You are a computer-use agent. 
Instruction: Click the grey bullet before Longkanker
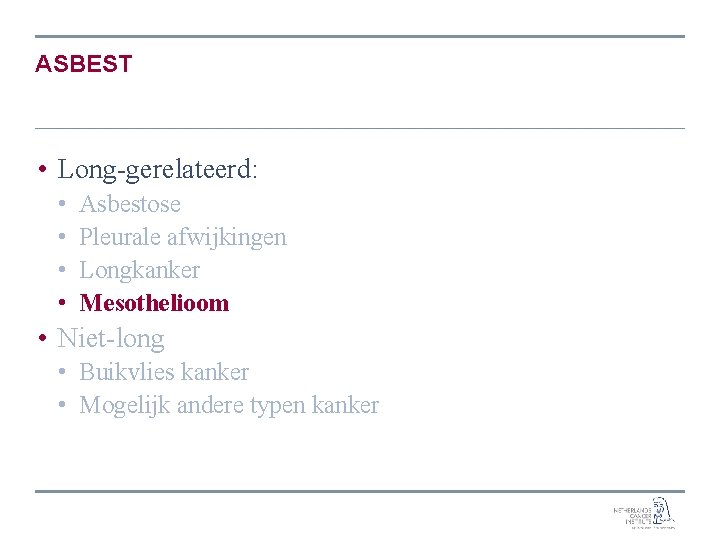[62, 270]
